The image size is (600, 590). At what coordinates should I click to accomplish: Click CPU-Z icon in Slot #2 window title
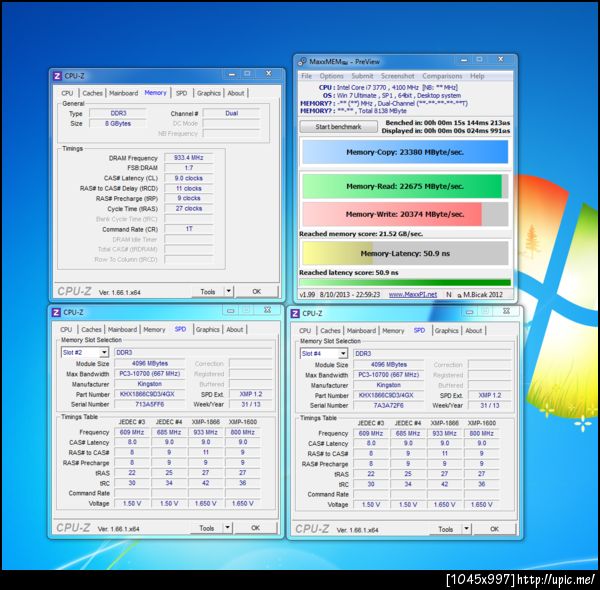pyautogui.click(x=56, y=312)
